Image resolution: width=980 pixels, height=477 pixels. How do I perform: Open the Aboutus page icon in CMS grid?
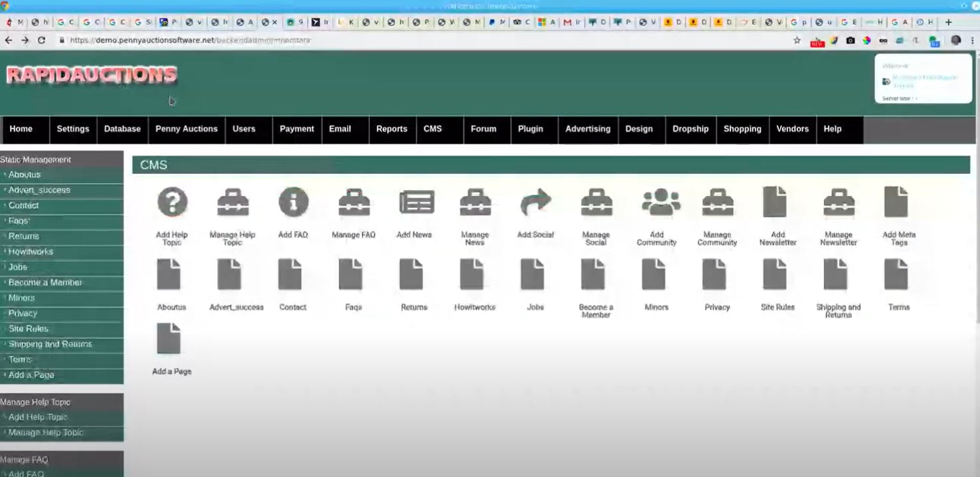coord(169,274)
